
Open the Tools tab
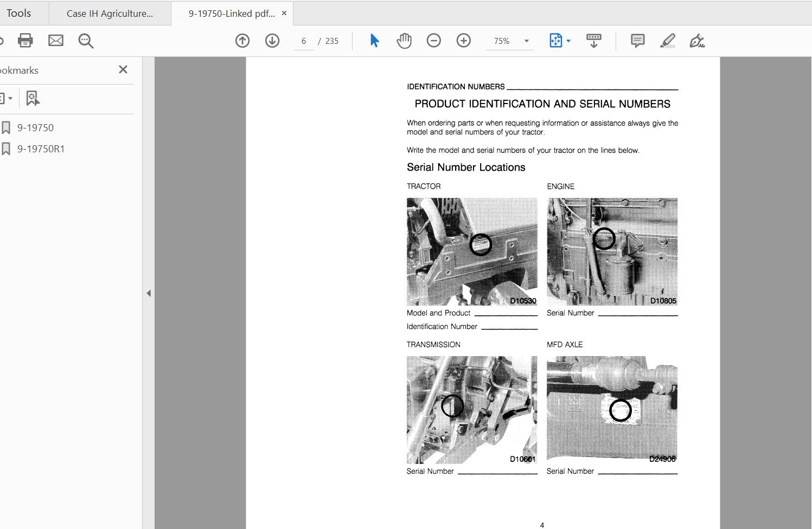click(19, 13)
